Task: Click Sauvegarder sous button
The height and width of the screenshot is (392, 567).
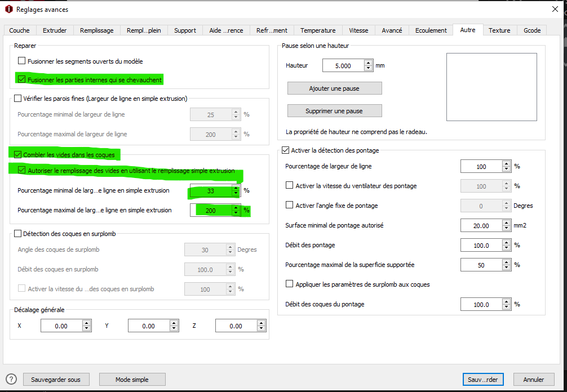Action: pyautogui.click(x=57, y=380)
